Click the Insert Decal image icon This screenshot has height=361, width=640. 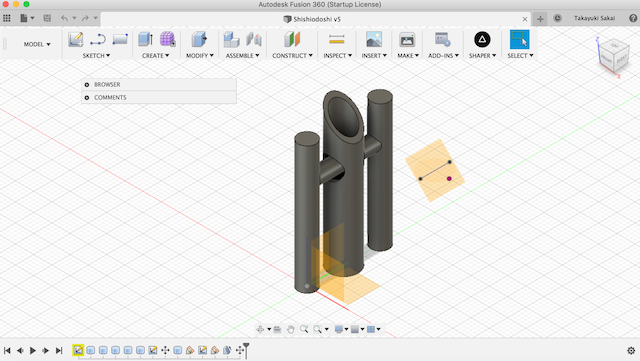point(374,40)
